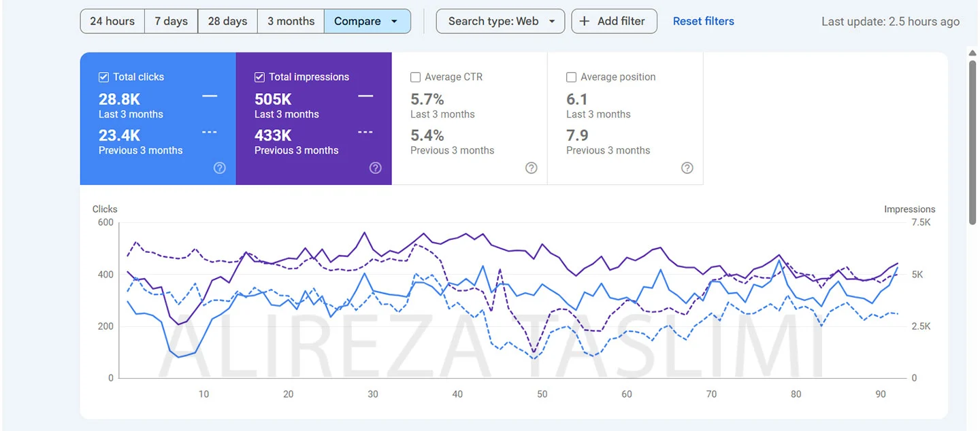Click dashed line marker in Total impressions card
The image size is (980, 431).
(365, 133)
